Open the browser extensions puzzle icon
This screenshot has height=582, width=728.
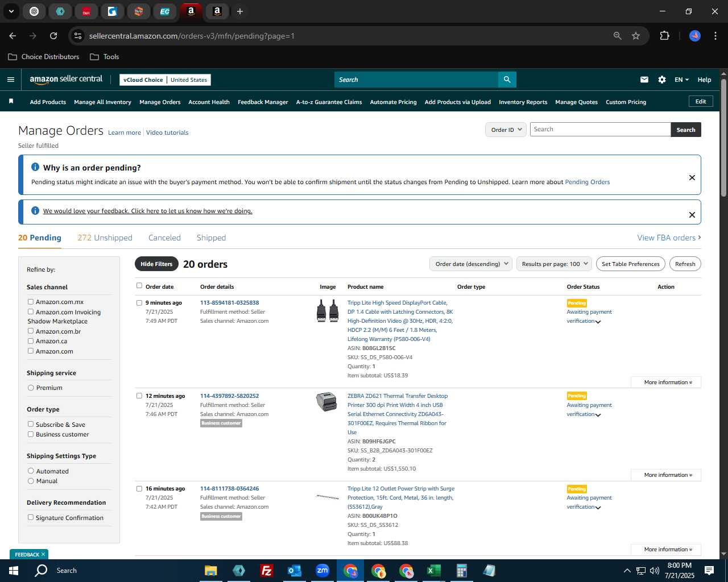[664, 36]
